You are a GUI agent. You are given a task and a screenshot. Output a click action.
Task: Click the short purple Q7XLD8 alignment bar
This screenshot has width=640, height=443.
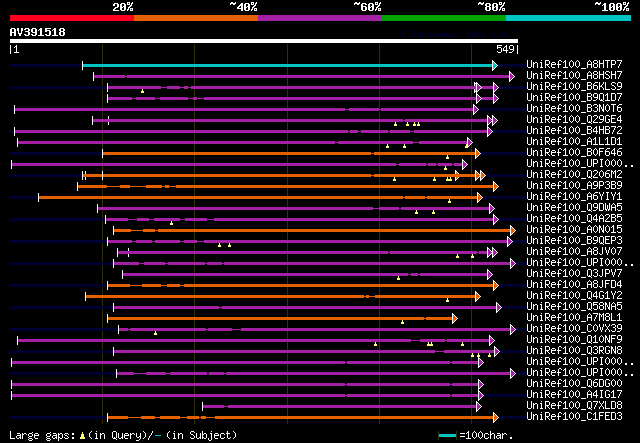[x=340, y=407]
